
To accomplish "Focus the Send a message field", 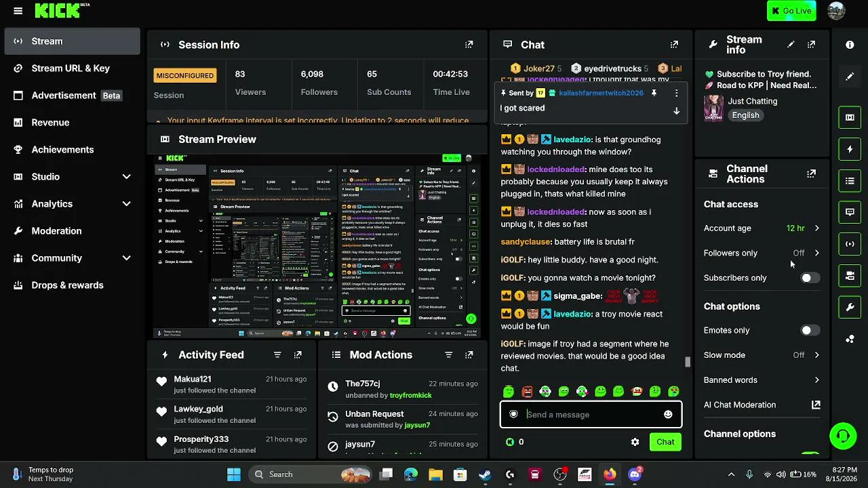I will click(x=591, y=414).
